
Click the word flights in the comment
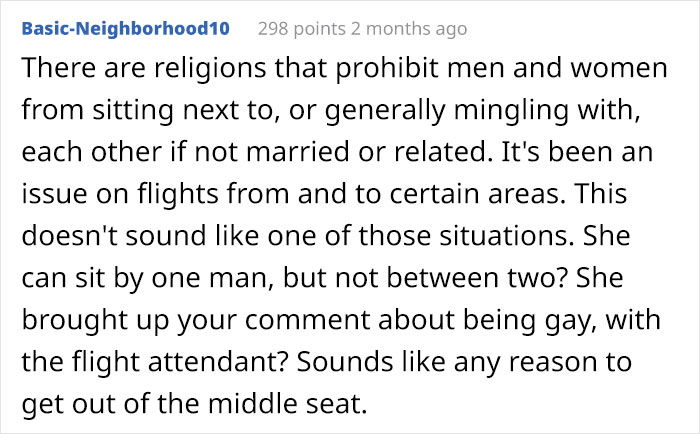178,194
